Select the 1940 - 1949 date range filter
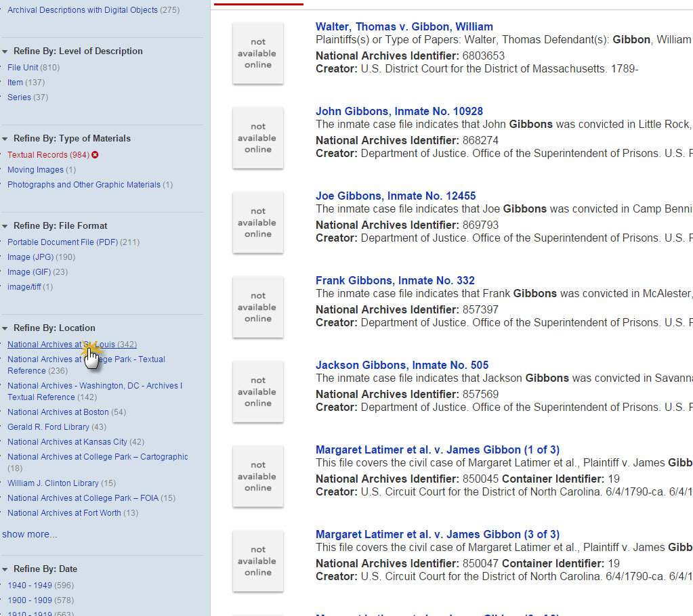Screen dimensions: 693x616 (x=30, y=586)
